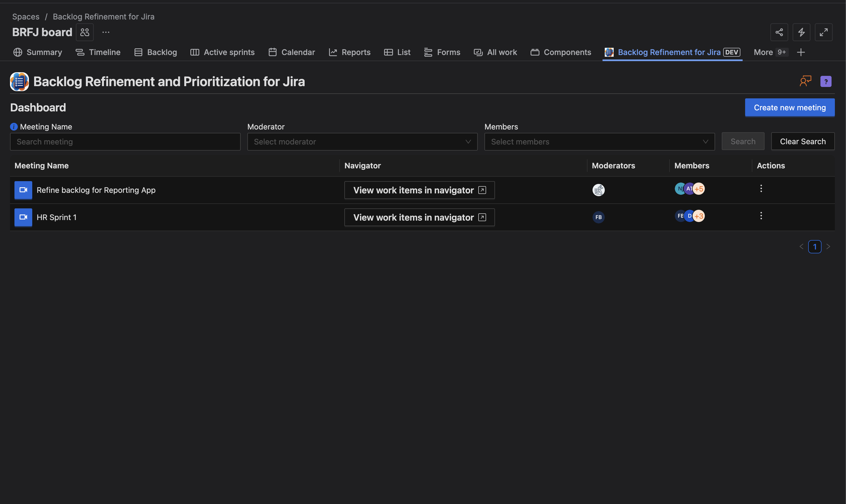Click video icon for Refine backlog meeting
The image size is (846, 504).
point(23,190)
